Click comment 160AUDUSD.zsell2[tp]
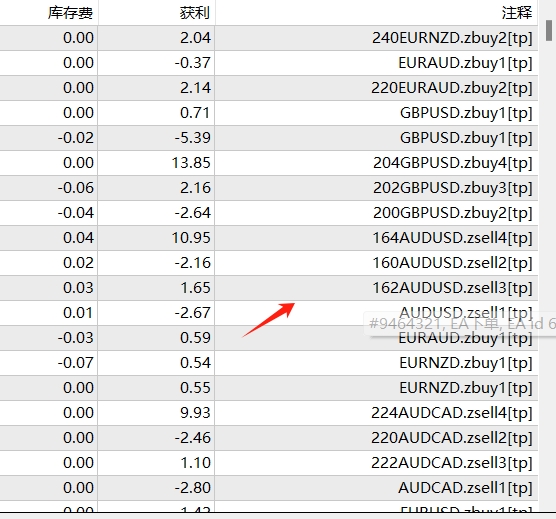Image resolution: width=556 pixels, height=519 pixels. [452, 263]
